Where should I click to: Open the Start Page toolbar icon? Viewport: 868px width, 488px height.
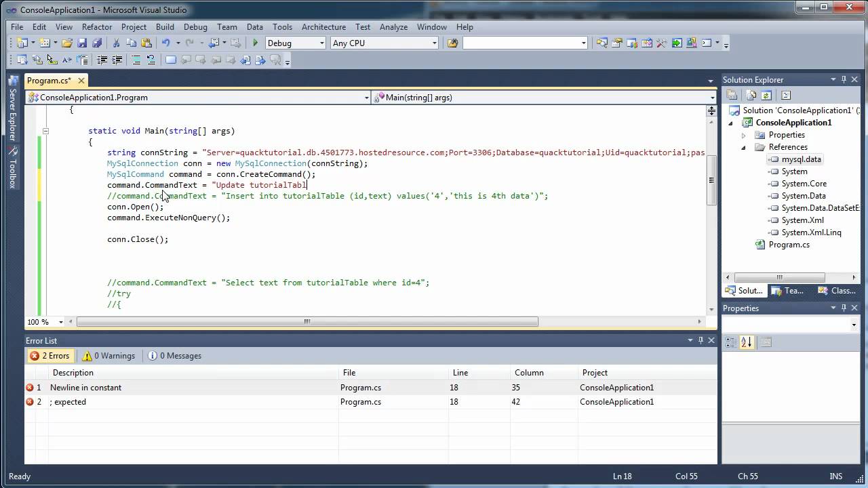(x=677, y=43)
